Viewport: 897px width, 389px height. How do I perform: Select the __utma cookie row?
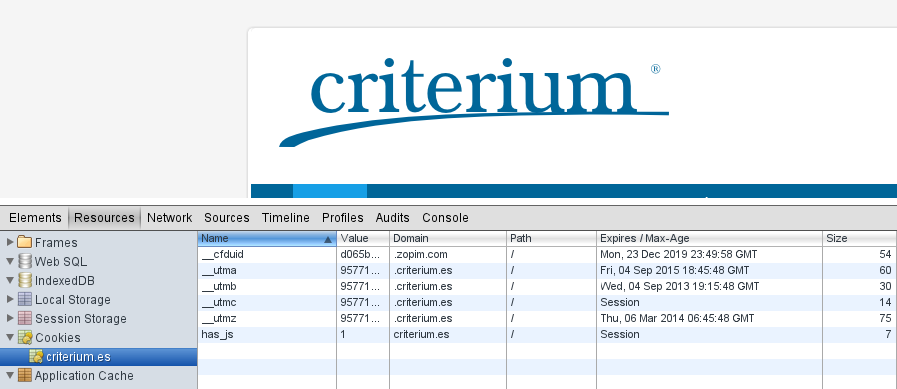pyautogui.click(x=547, y=270)
